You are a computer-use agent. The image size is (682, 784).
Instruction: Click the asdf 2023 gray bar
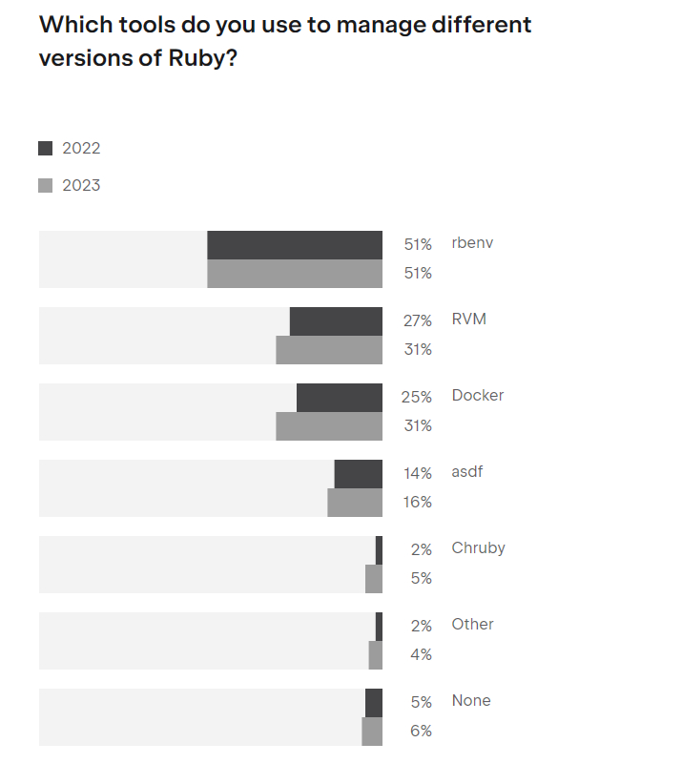[x=355, y=503]
